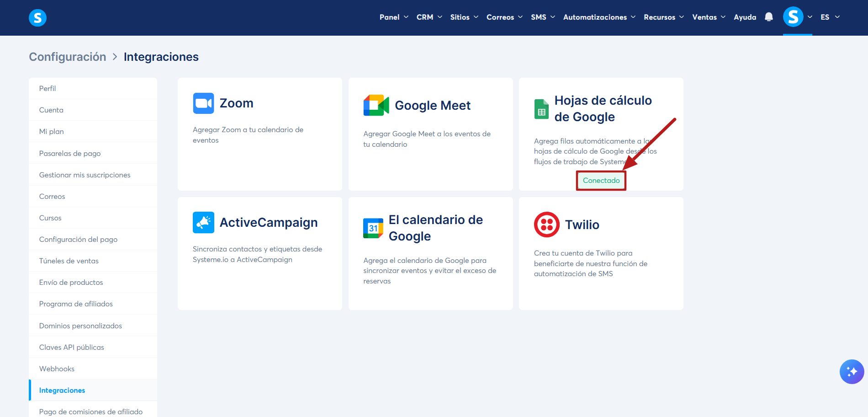Click the Zoom camera icon
This screenshot has width=868, height=417.
coord(203,103)
